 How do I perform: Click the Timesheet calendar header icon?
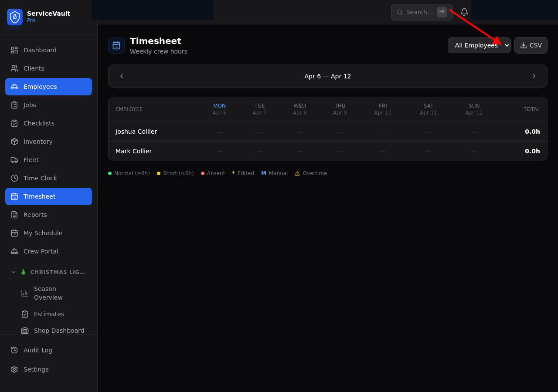[x=116, y=45]
